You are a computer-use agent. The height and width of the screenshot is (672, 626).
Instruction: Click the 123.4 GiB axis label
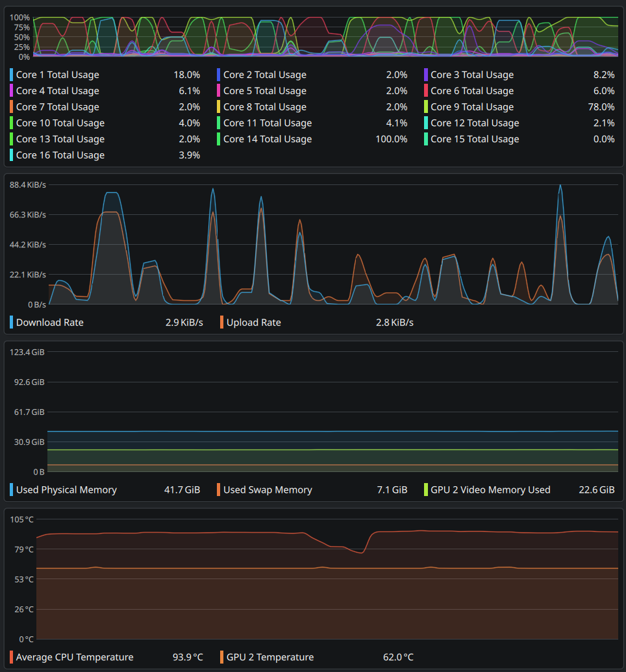point(27,352)
